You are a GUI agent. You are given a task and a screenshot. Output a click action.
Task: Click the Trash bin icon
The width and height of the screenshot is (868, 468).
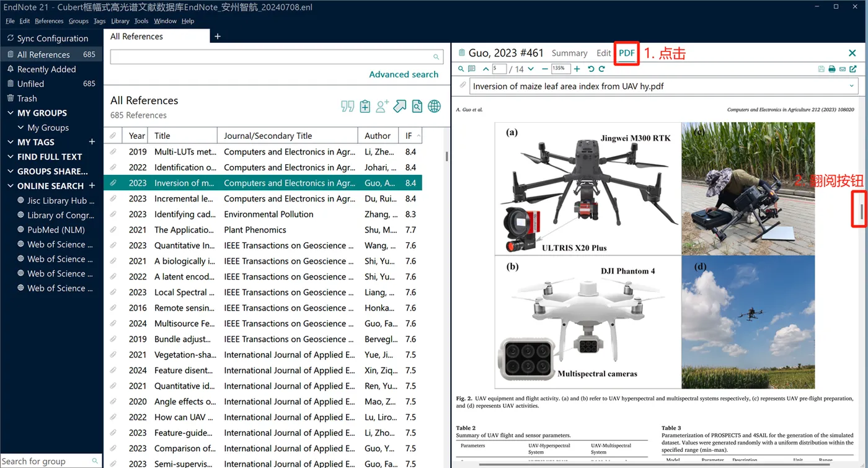pyautogui.click(x=10, y=99)
